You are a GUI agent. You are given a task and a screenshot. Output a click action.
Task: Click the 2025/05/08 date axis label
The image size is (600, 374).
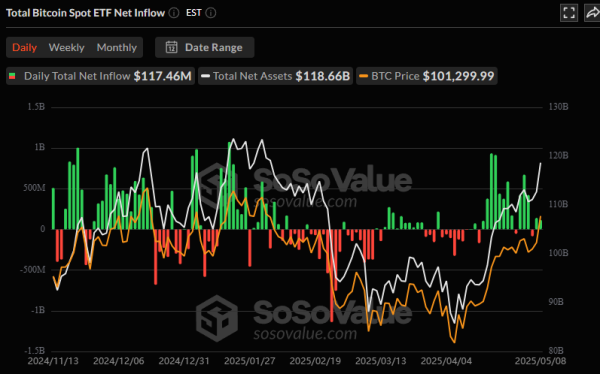point(540,361)
